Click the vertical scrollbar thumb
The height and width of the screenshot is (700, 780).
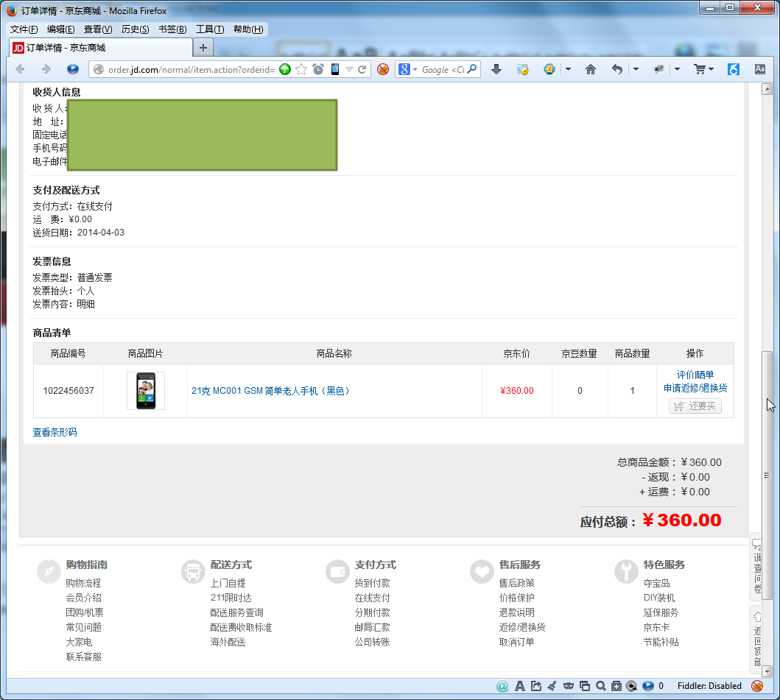767,475
